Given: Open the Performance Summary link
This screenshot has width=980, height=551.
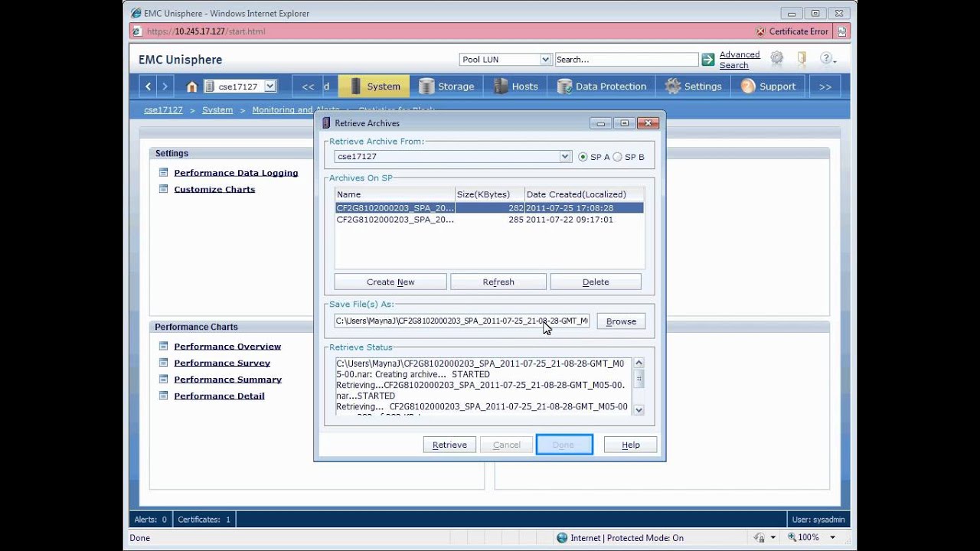Looking at the screenshot, I should click(227, 380).
